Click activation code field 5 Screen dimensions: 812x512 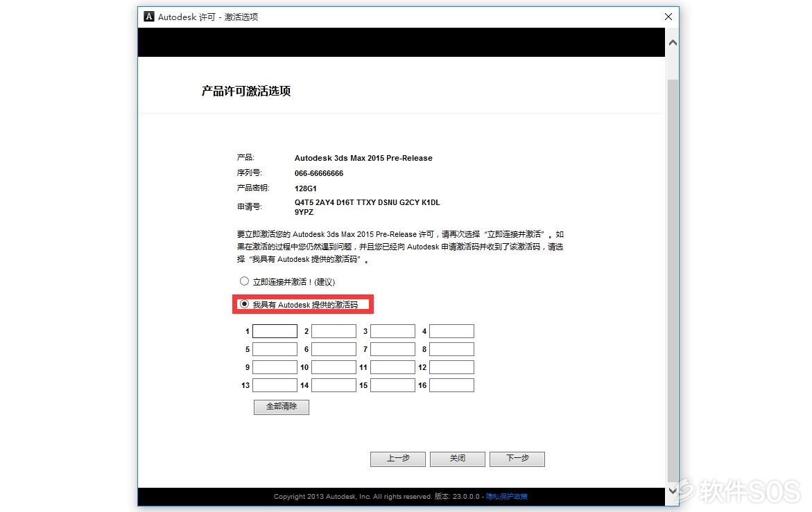[275, 349]
